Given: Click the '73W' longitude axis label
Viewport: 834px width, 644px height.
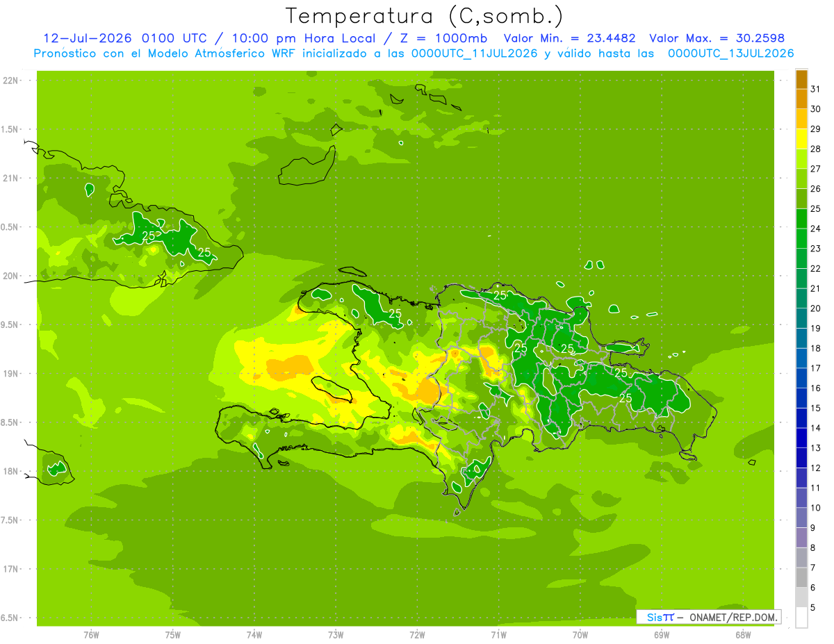Looking at the screenshot, I should 336,634.
